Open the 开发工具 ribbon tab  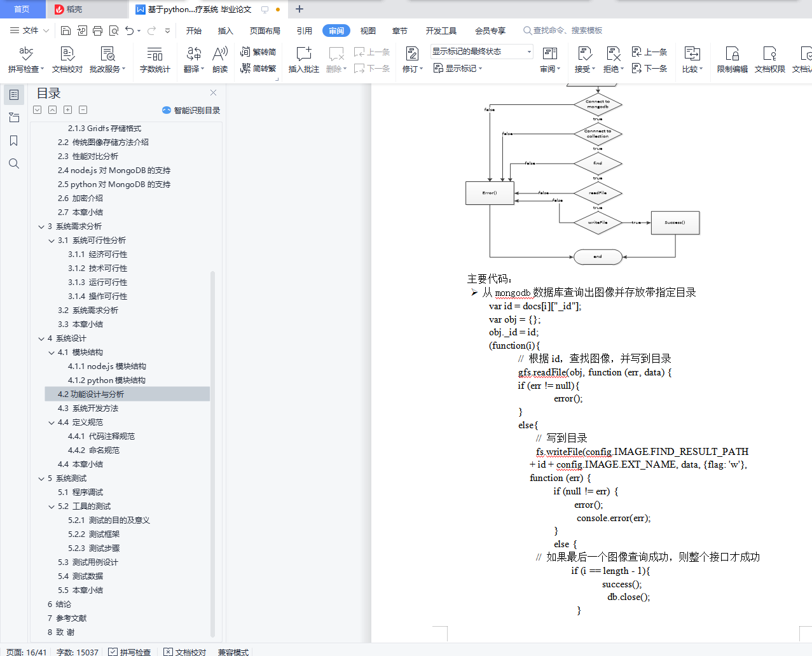(441, 31)
